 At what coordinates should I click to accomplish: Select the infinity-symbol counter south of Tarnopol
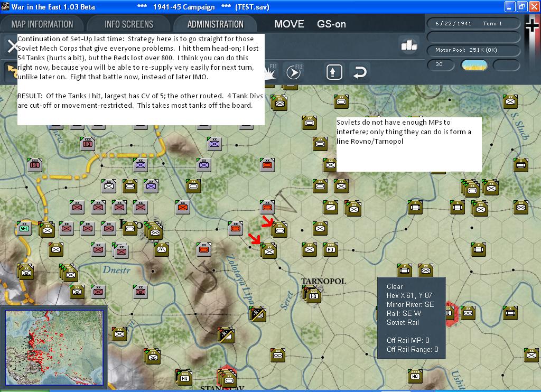[278, 354]
